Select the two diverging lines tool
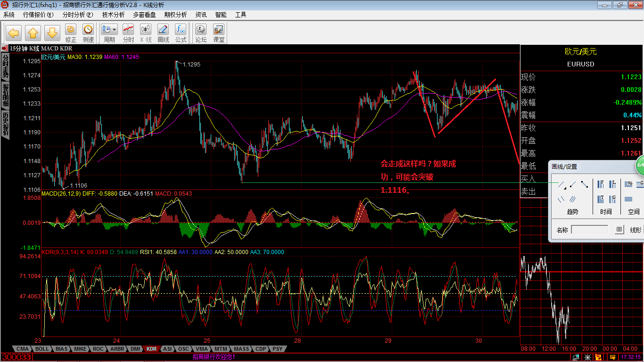 click(561, 199)
